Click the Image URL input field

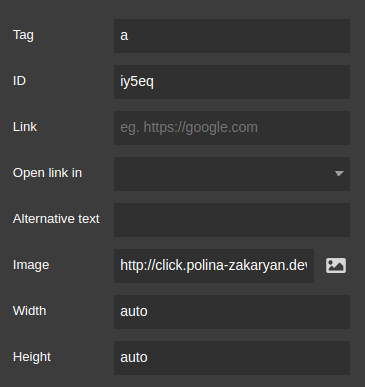(214, 266)
